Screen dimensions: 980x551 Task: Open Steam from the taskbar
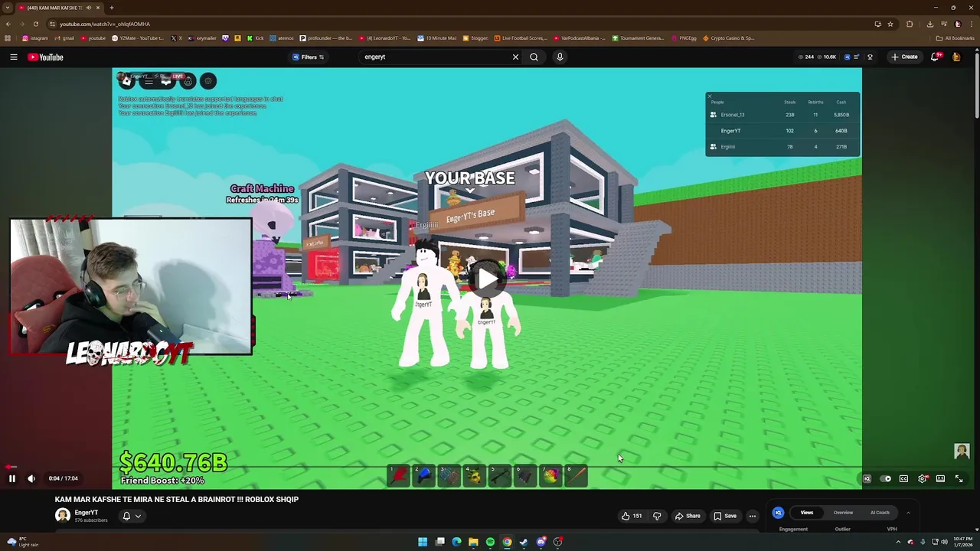tap(524, 542)
